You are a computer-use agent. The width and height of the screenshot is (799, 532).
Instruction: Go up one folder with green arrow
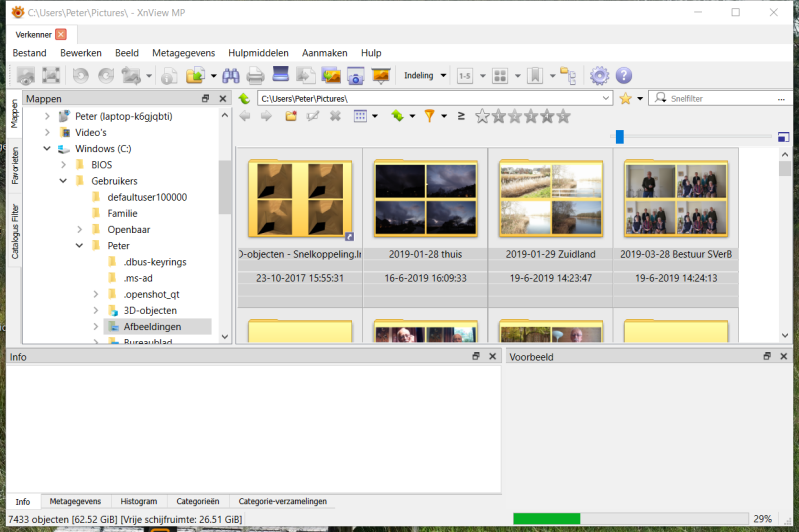click(x=244, y=99)
